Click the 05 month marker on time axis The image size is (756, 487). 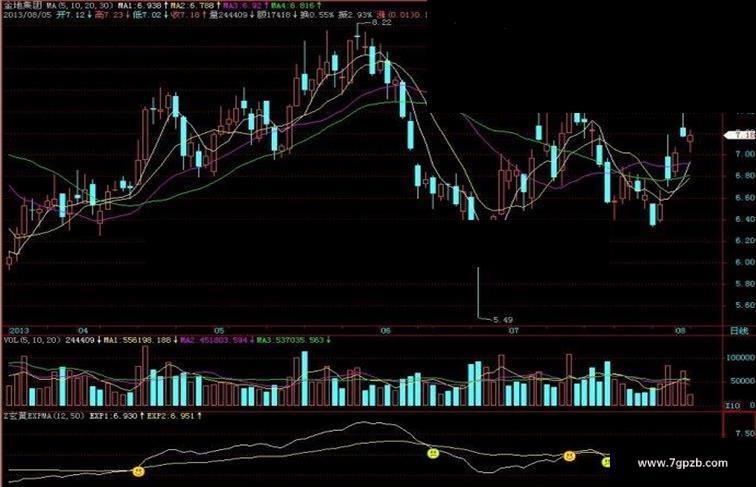(219, 331)
